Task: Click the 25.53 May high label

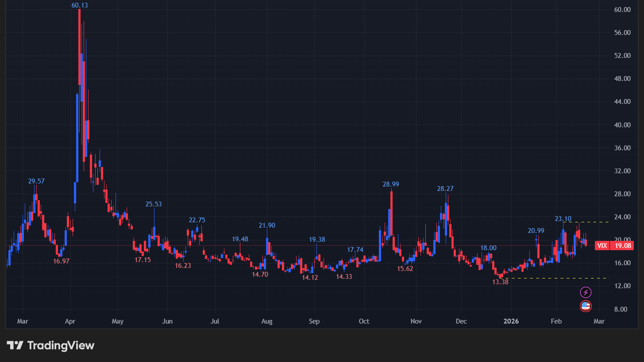Action: [x=154, y=204]
